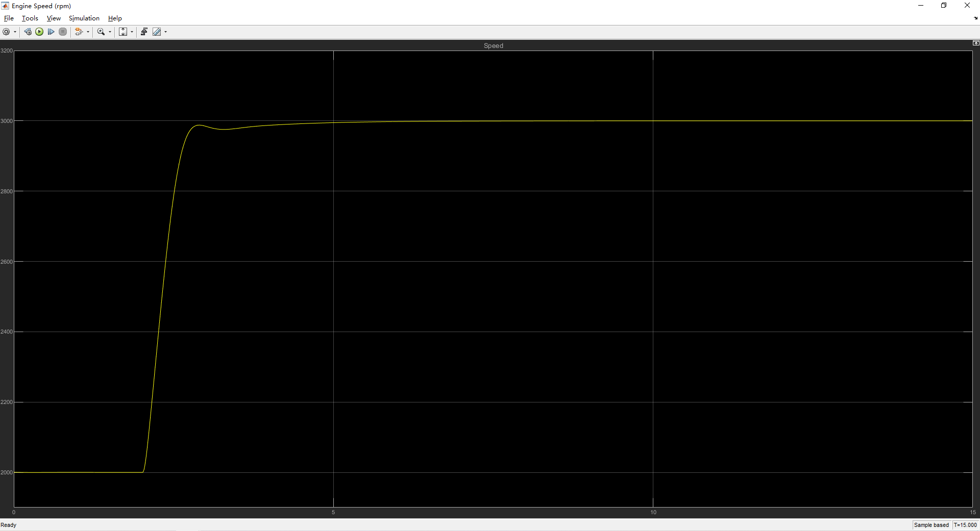Image resolution: width=980 pixels, height=531 pixels.
Task: Toggle the scope docking control at top right
Action: [x=975, y=43]
